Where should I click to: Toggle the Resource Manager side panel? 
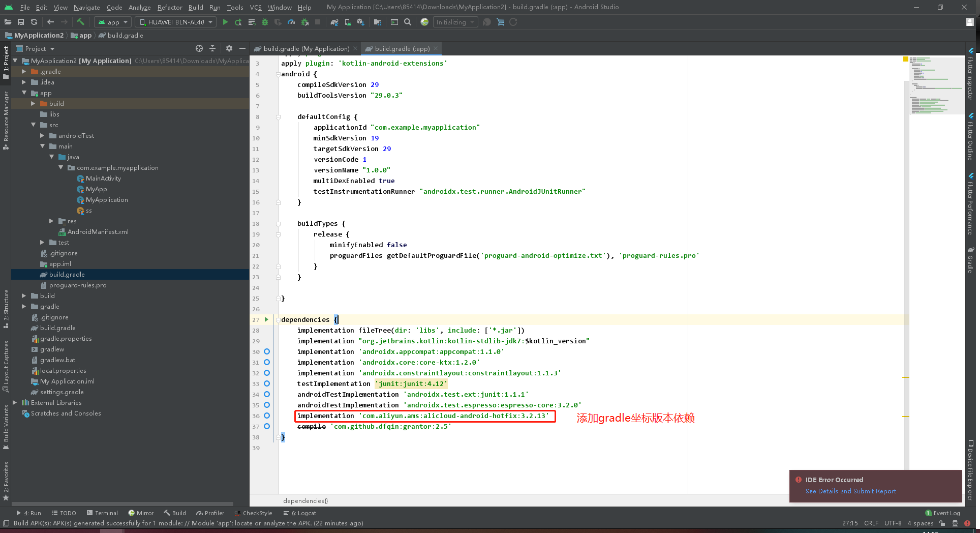(6, 120)
